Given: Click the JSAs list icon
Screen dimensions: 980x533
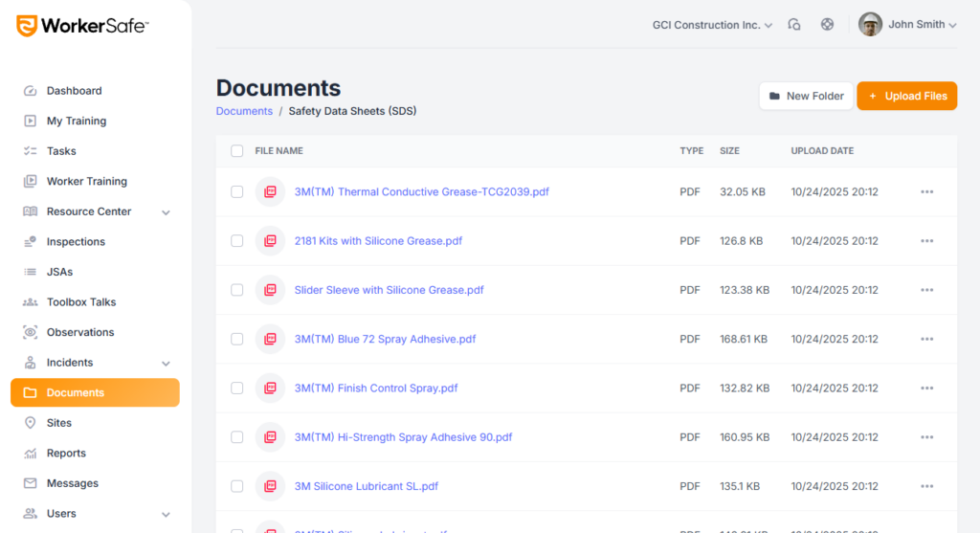Looking at the screenshot, I should [30, 272].
